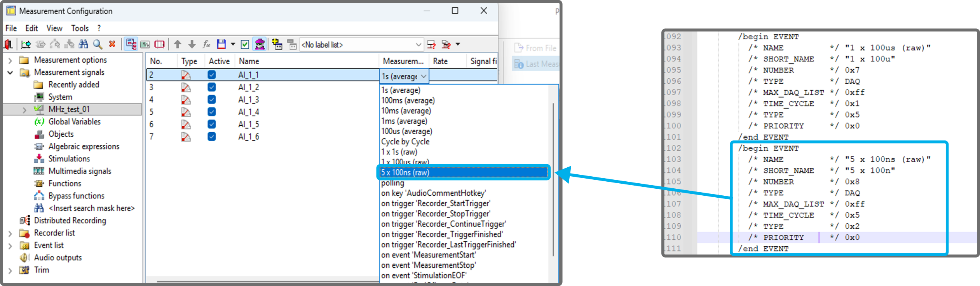Uncheck Active checkbox for AI_1_2

pyautogui.click(x=211, y=87)
